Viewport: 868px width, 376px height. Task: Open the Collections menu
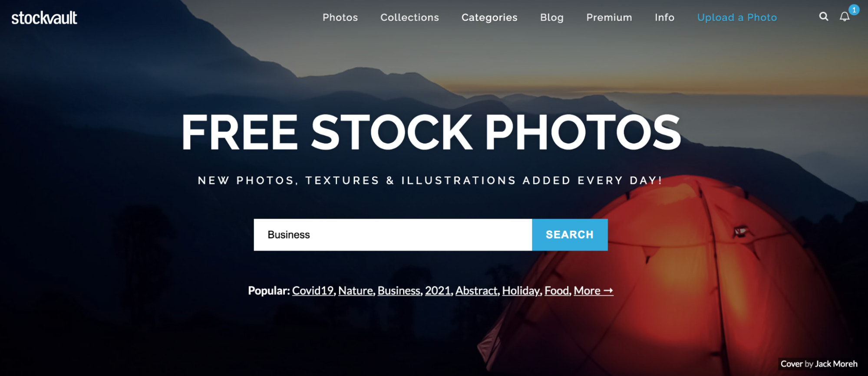tap(409, 17)
